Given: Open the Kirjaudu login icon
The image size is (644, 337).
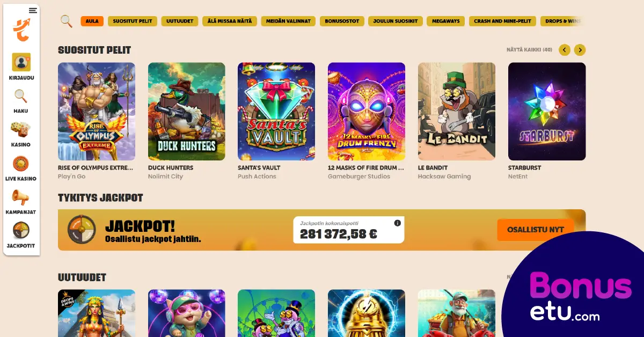Looking at the screenshot, I should [21, 62].
